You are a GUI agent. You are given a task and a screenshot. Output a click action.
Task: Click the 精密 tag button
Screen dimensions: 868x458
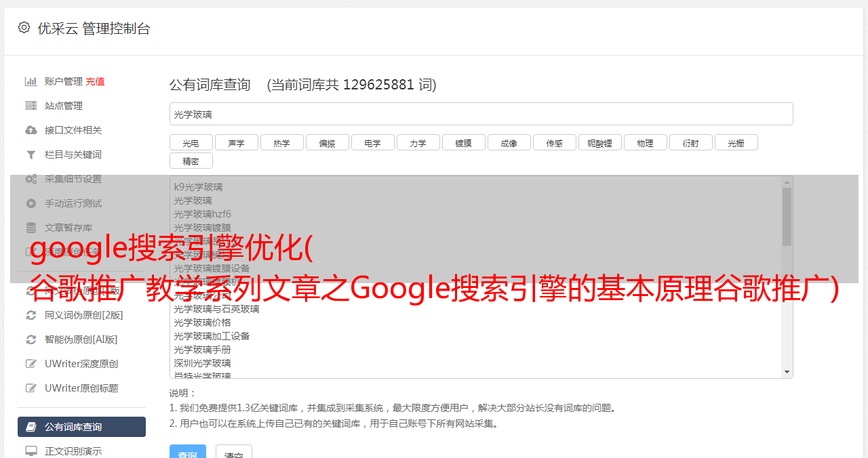tap(191, 161)
